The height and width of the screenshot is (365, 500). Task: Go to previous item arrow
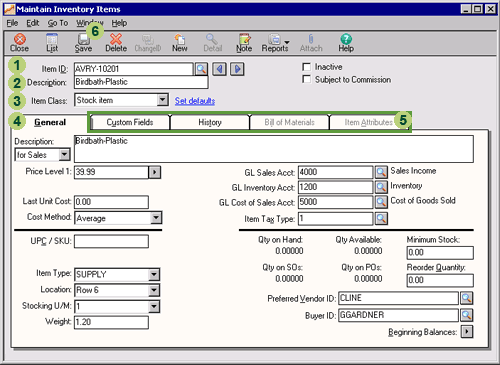point(219,69)
